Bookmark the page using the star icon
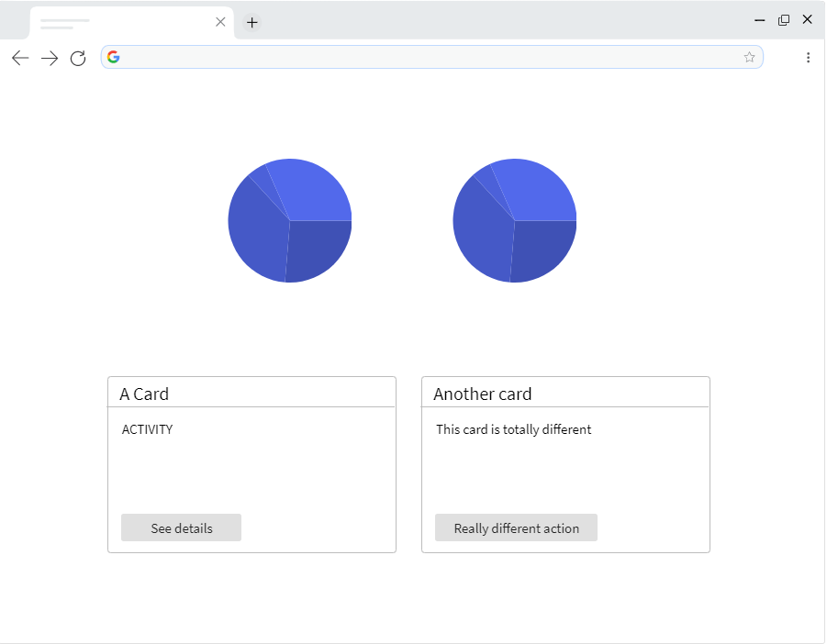This screenshot has height=644, width=827. click(x=749, y=56)
